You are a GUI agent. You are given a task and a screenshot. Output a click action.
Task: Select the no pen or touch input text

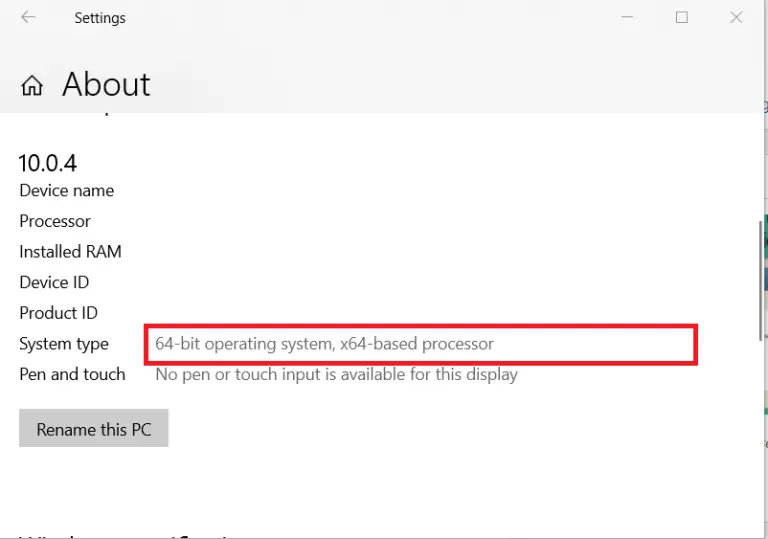336,375
